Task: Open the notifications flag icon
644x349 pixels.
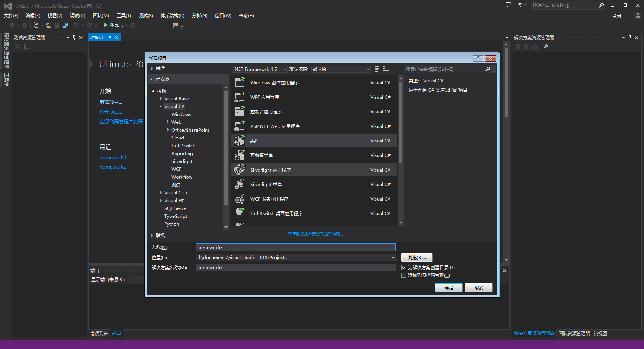Action: click(x=522, y=5)
